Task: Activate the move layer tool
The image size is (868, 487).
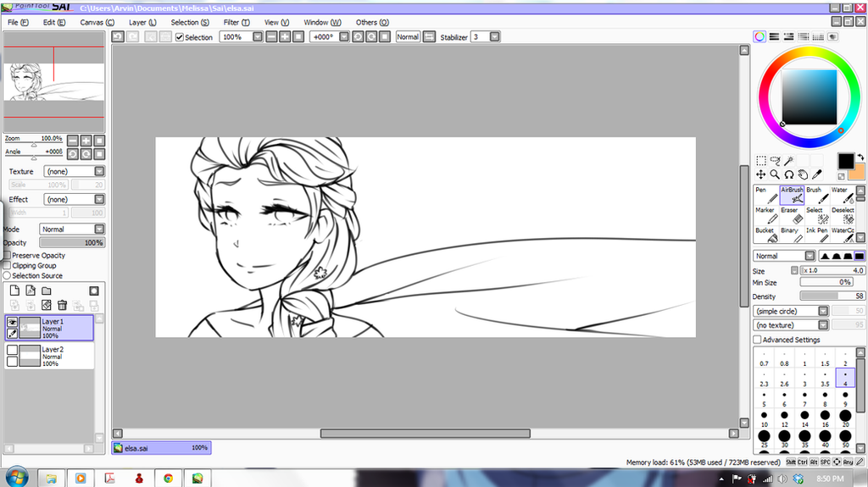Action: coord(761,174)
